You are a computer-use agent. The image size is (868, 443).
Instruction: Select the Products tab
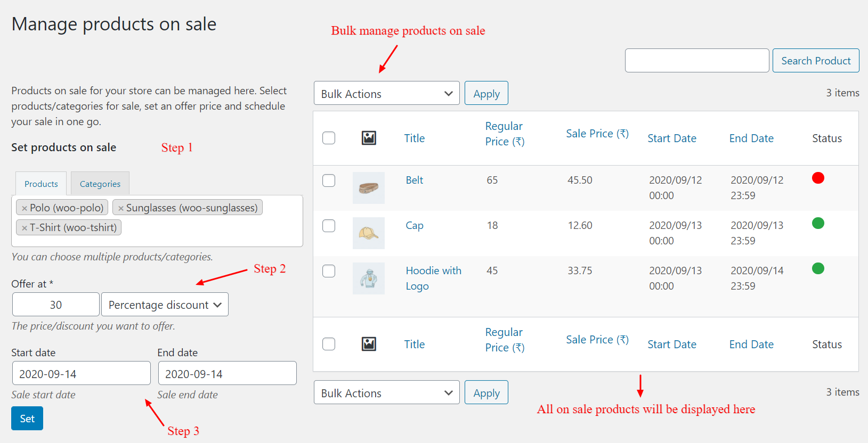tap(40, 183)
